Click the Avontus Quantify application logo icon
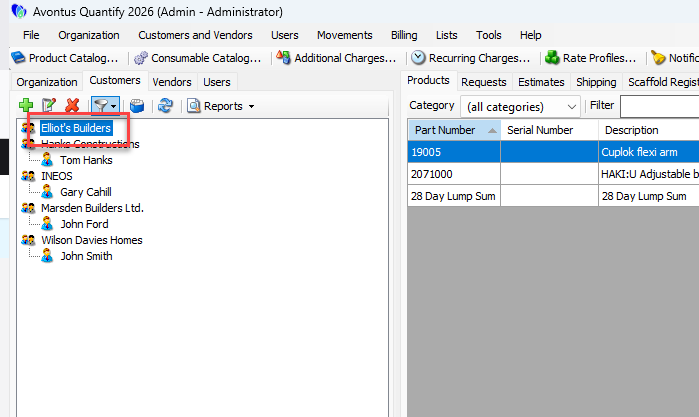This screenshot has height=417, width=699. click(19, 11)
